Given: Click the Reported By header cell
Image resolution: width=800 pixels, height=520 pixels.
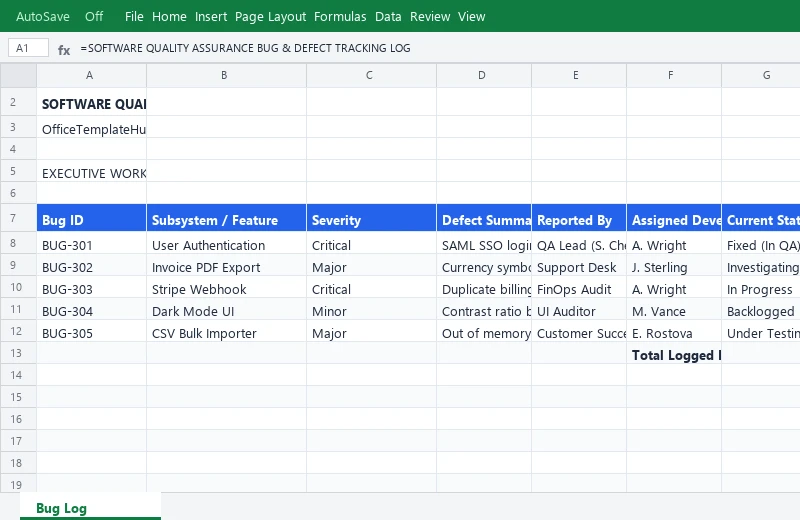Looking at the screenshot, I should click(579, 218).
